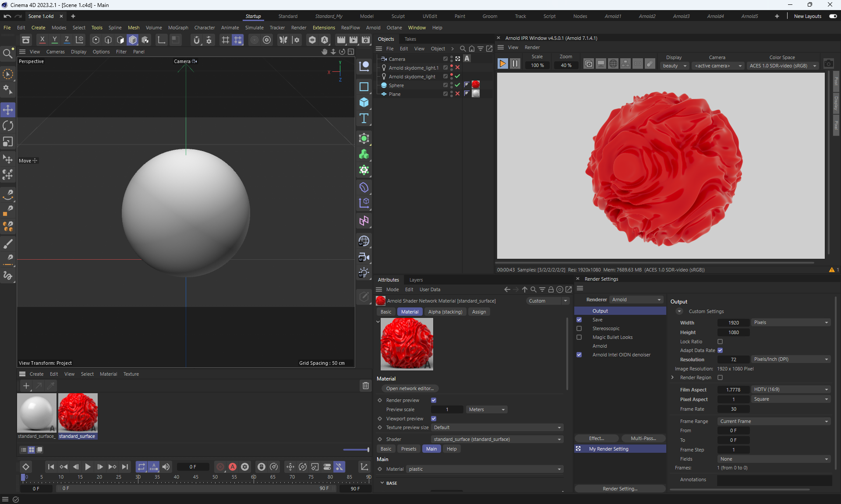Click the Cube primitive icon
This screenshot has height=504, width=841.
[x=364, y=102]
